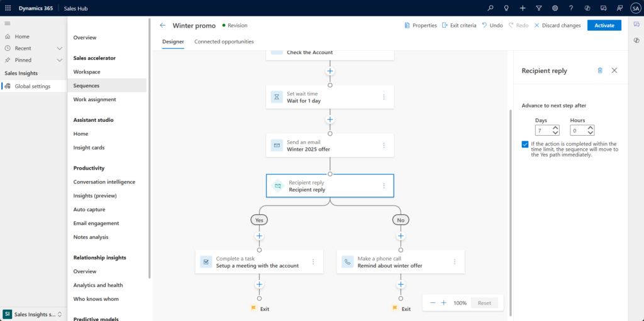This screenshot has width=644, height=321.
Task: Select Sequences in the side menu
Action: pos(86,85)
